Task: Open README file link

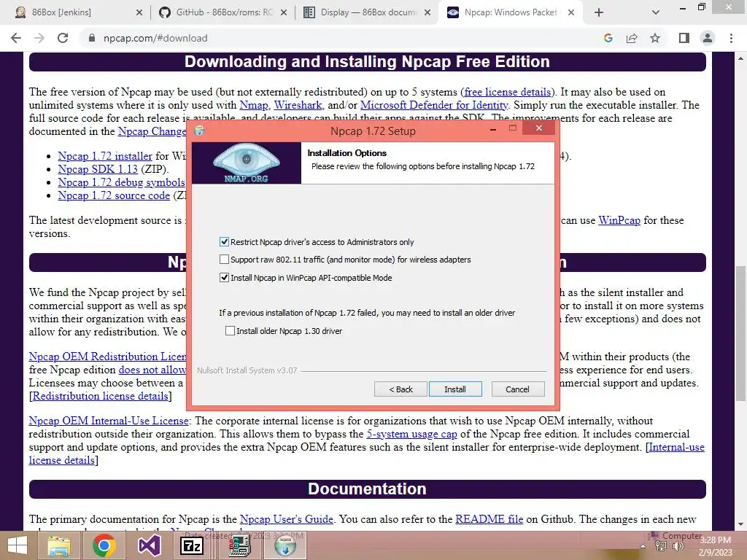Action: point(489,519)
